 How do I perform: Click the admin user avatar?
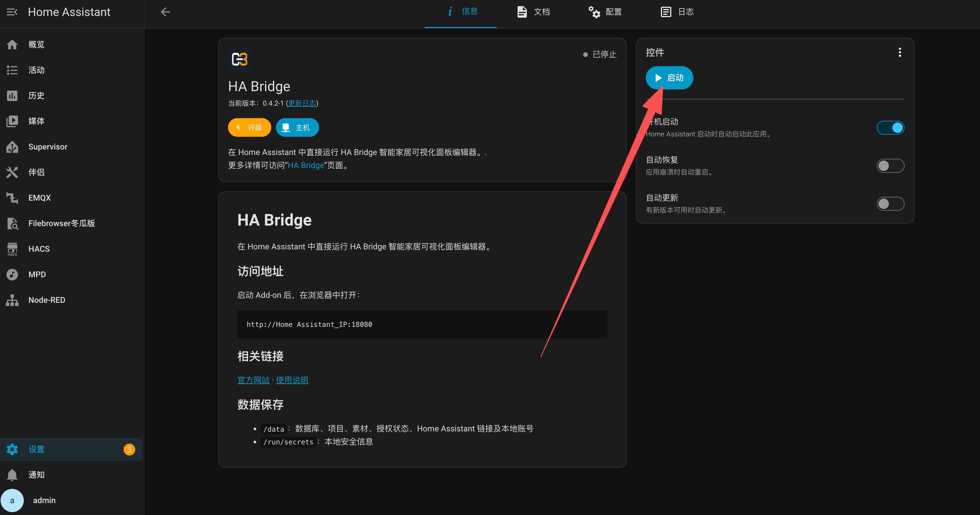[12, 500]
